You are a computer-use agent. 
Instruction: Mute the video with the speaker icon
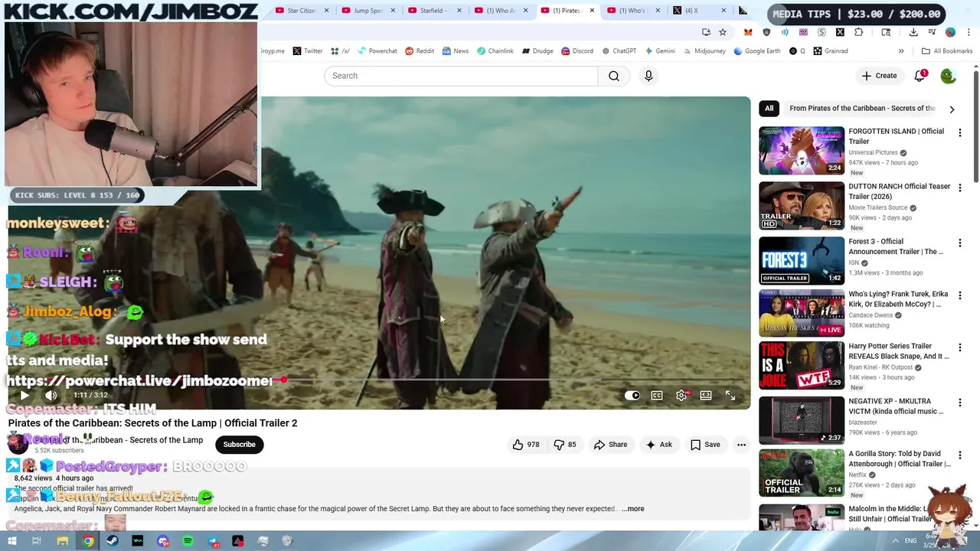pyautogui.click(x=51, y=396)
